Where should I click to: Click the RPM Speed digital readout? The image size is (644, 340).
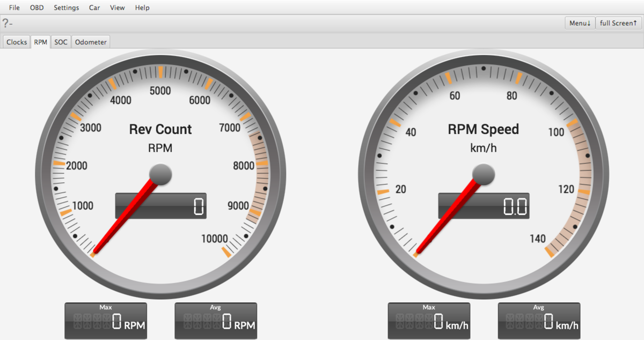coord(484,206)
